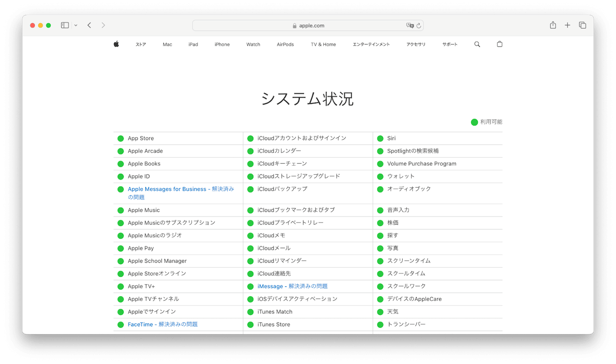This screenshot has height=364, width=616.
Task: Click the iCloudバックアップ status text
Action: pos(282,189)
